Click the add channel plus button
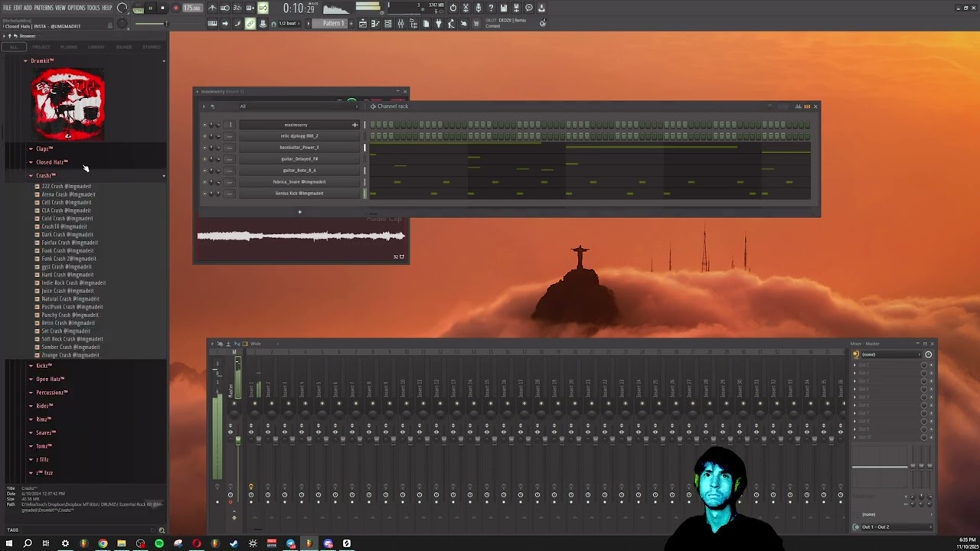980x551 pixels. tap(299, 212)
